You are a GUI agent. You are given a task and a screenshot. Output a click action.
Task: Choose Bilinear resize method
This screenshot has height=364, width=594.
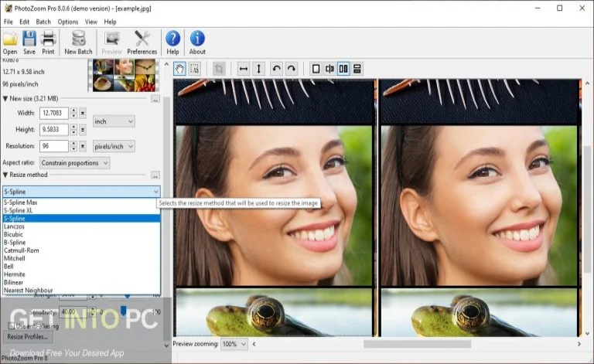point(81,282)
